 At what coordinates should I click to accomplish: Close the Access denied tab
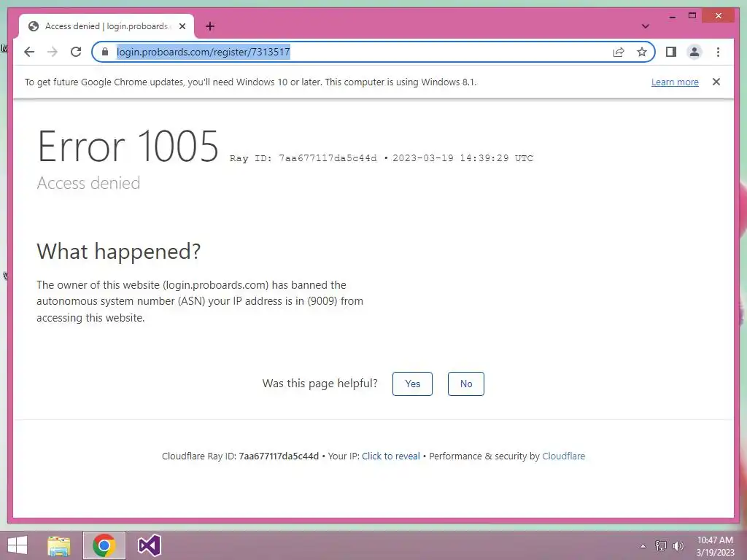pyautogui.click(x=182, y=26)
